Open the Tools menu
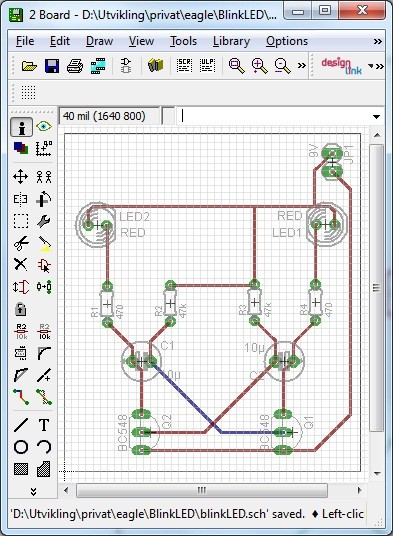 coord(184,41)
